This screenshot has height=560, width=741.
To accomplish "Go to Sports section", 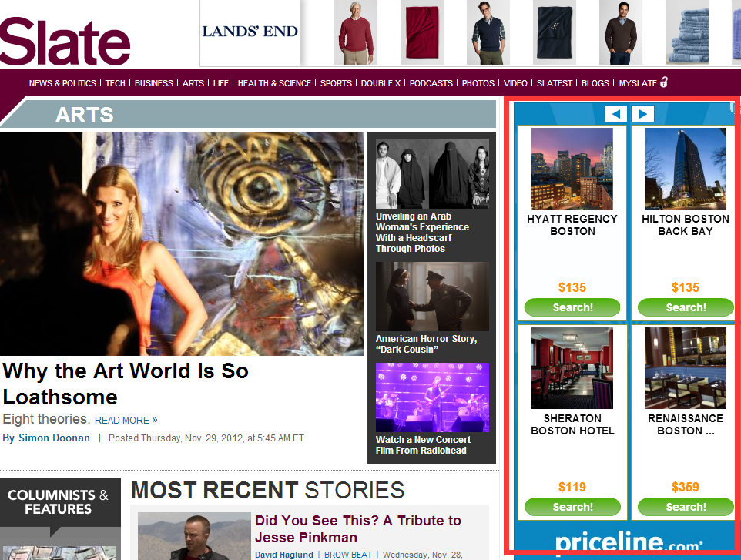I will coord(336,83).
